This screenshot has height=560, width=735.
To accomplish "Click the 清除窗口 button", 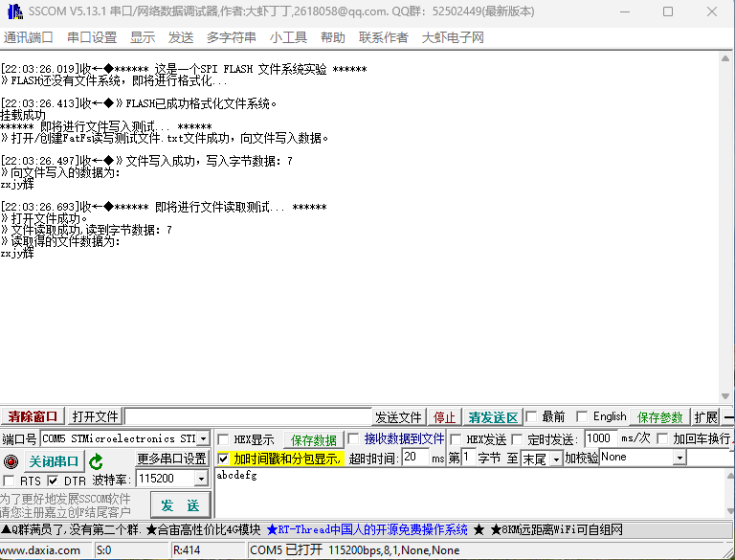I will [x=33, y=417].
